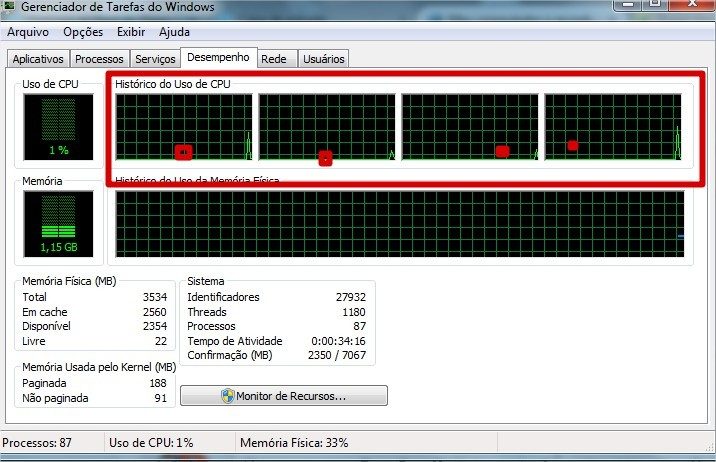Click the first CPU history graph
This screenshot has height=462, width=716.
(x=184, y=127)
